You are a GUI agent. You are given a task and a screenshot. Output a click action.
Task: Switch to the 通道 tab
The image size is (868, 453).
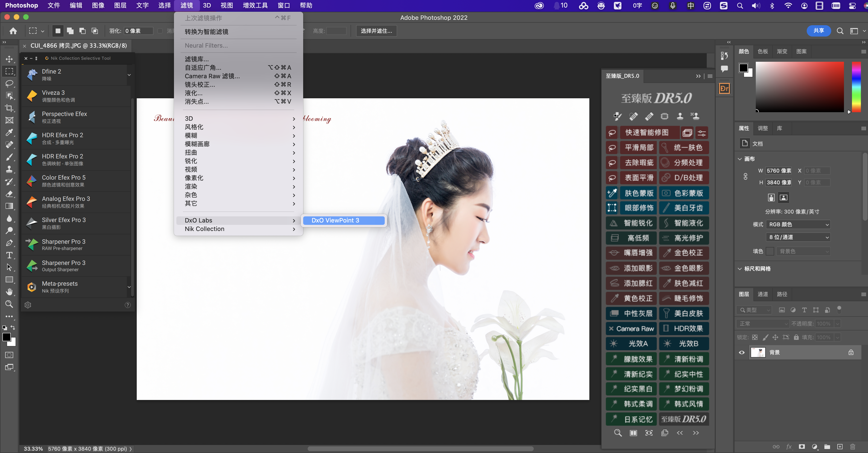pos(763,294)
